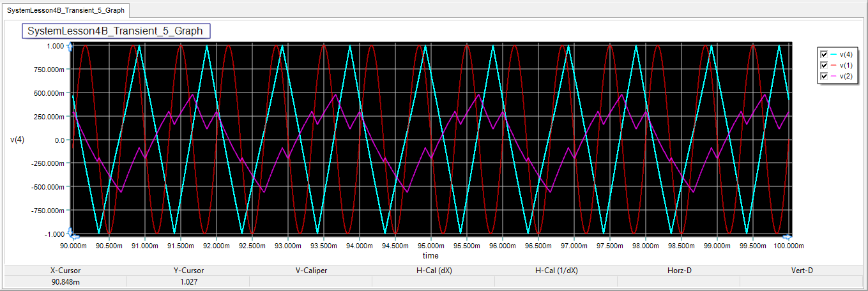Click the magenta v(2) legend color line

point(834,76)
